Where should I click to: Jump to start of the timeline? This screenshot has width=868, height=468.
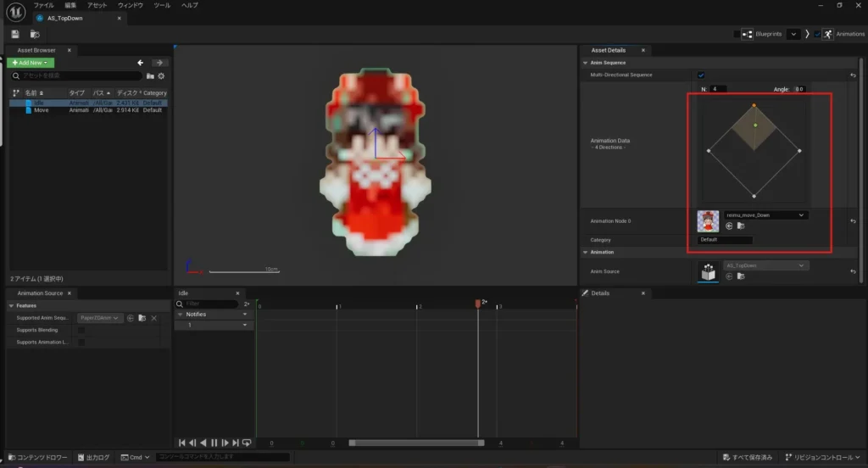pos(181,443)
